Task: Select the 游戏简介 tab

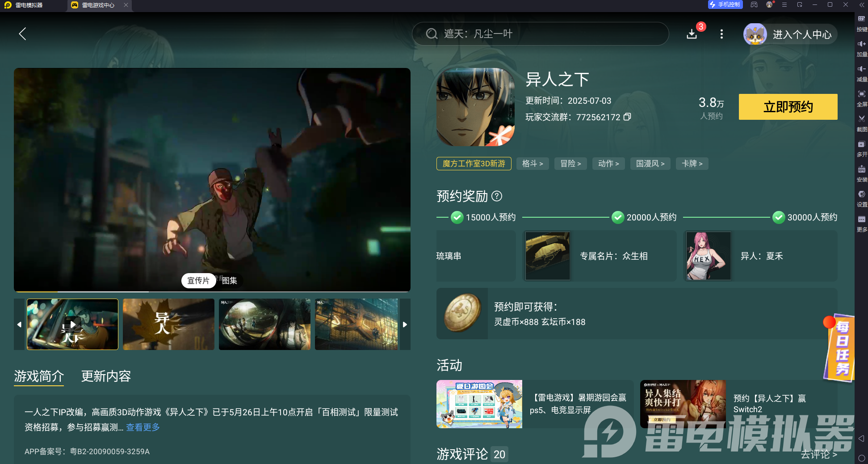Action: [x=39, y=376]
